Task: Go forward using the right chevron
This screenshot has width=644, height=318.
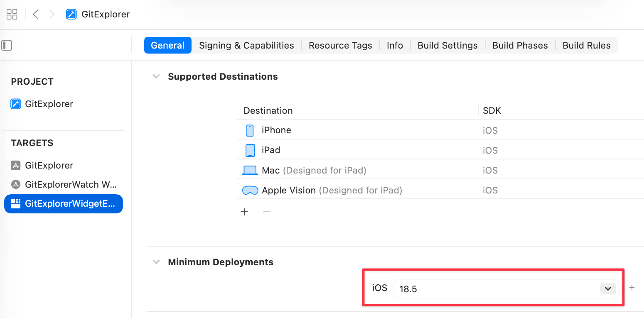Action: (52, 14)
